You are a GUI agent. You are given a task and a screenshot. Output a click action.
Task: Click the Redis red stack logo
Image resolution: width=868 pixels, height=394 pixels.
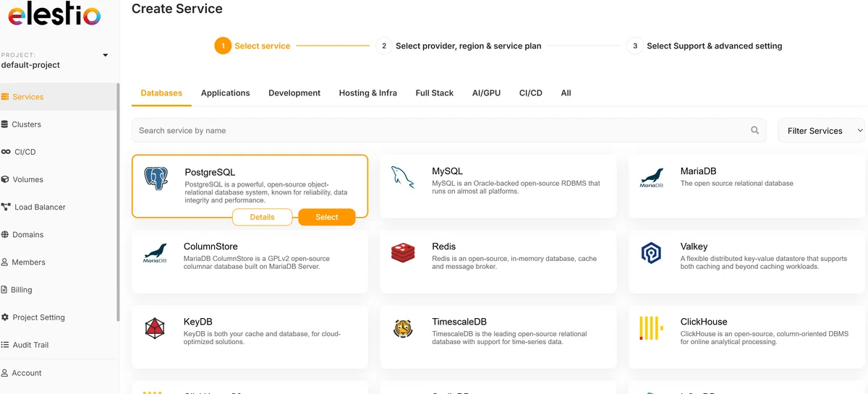(x=403, y=253)
